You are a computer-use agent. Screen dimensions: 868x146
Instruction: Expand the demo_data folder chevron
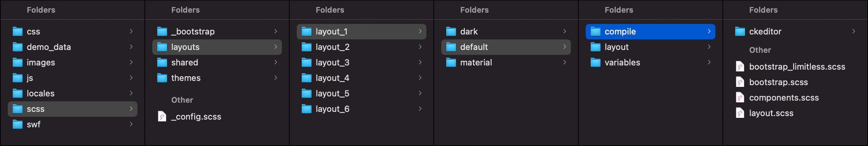pyautogui.click(x=131, y=47)
